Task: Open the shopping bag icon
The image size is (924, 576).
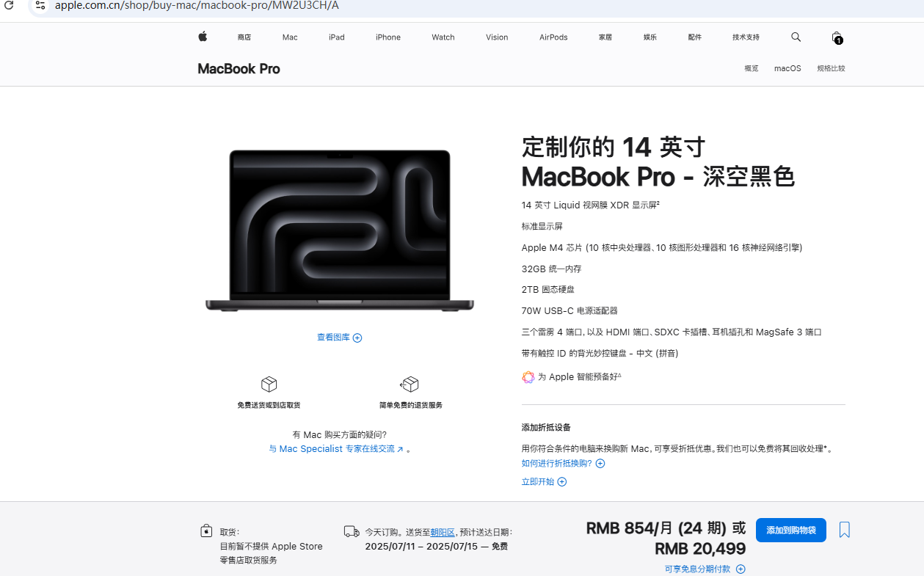Action: tap(837, 37)
